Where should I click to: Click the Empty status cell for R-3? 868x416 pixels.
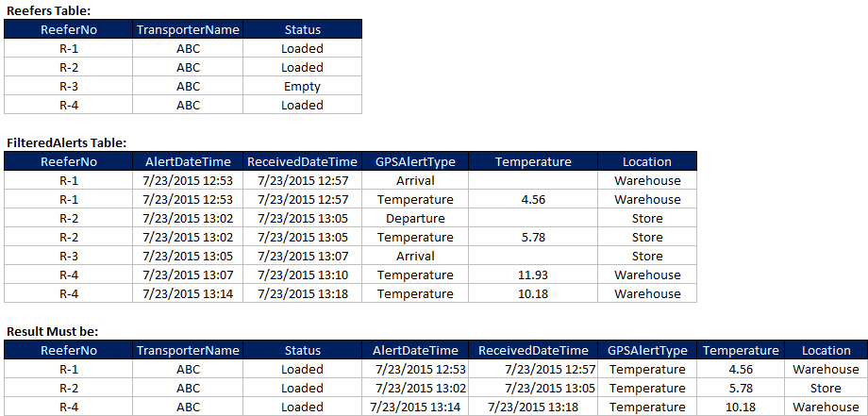click(302, 86)
